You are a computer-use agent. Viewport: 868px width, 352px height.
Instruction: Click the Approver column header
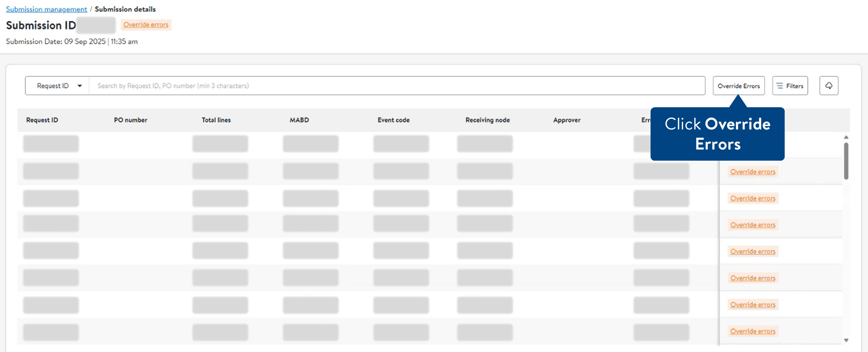click(567, 120)
